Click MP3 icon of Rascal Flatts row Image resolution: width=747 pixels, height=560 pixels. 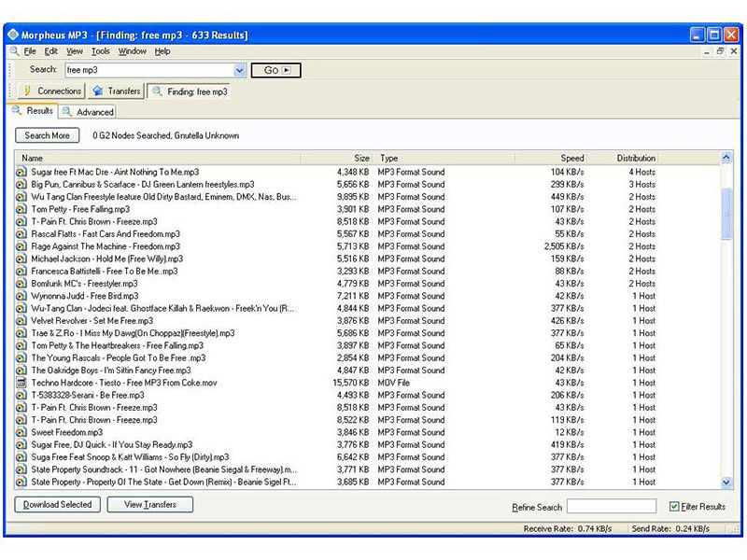pos(21,234)
